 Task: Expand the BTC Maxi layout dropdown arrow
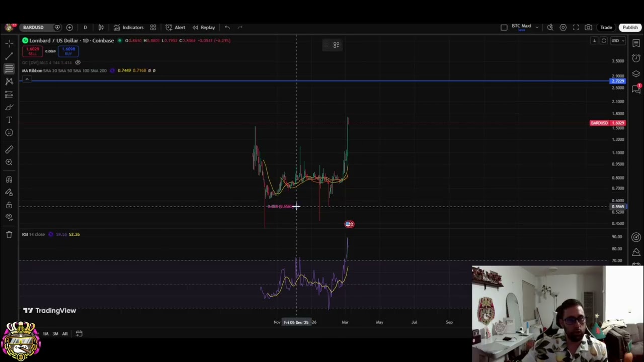point(537,28)
